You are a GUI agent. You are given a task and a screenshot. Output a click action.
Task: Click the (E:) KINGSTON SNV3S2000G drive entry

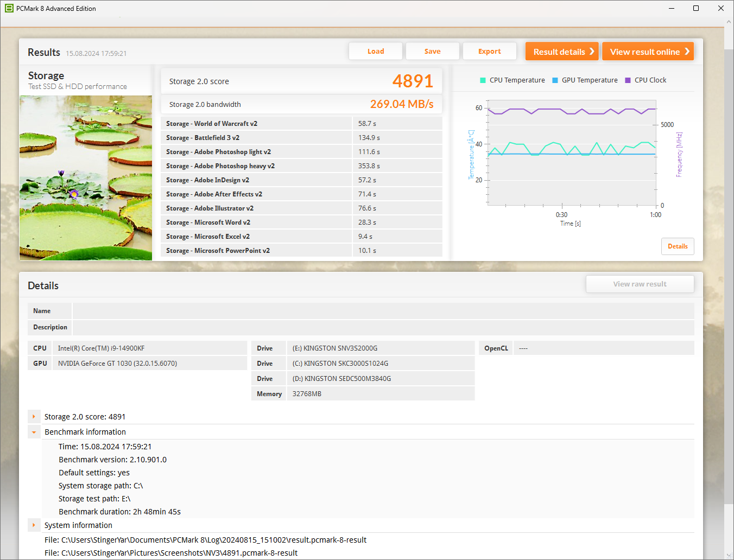pos(335,348)
